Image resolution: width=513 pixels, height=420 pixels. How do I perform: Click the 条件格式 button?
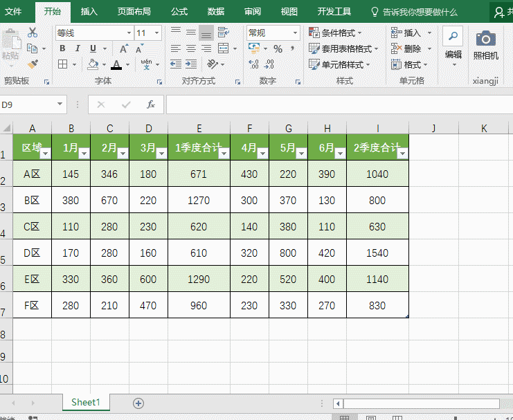(336, 33)
